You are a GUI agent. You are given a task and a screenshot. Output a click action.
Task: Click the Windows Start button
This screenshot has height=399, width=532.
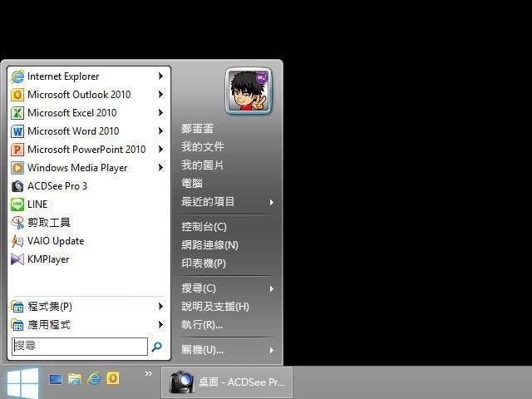pos(22,383)
